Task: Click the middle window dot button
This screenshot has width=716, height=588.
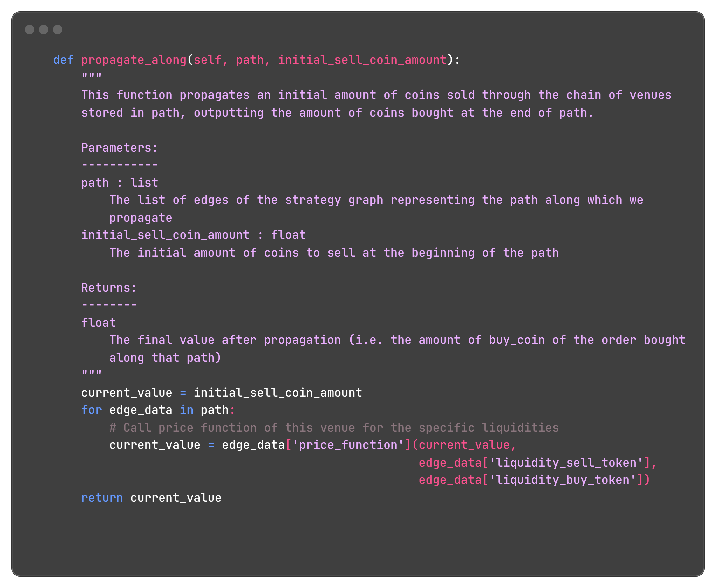Action: click(x=44, y=30)
